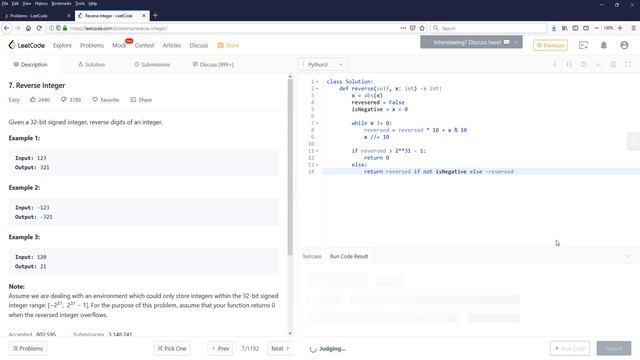This screenshot has height=360, width=640.
Task: Collapse the console panel chevron
Action: (x=629, y=256)
